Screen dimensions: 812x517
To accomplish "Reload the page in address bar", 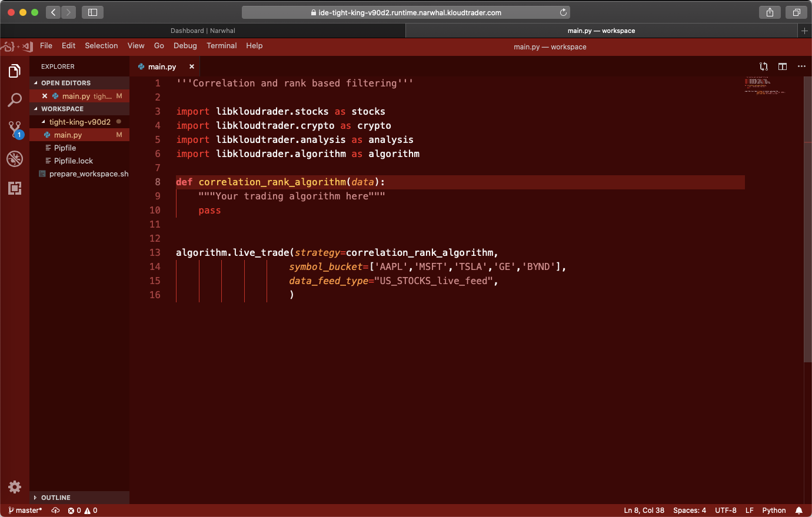I will (563, 12).
